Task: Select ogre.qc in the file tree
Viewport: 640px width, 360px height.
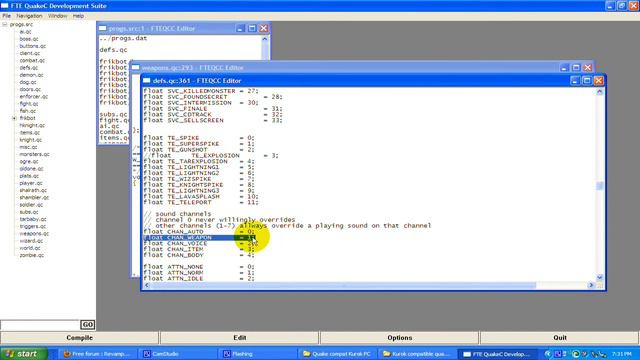Action: [x=29, y=162]
